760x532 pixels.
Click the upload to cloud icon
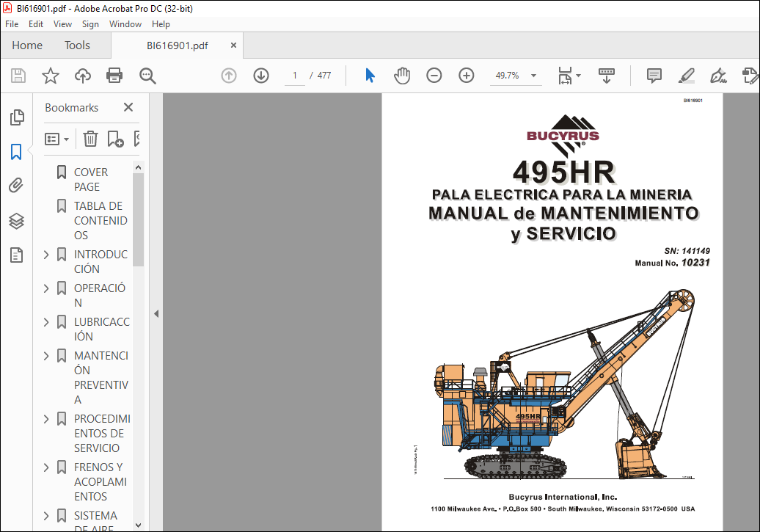point(83,76)
